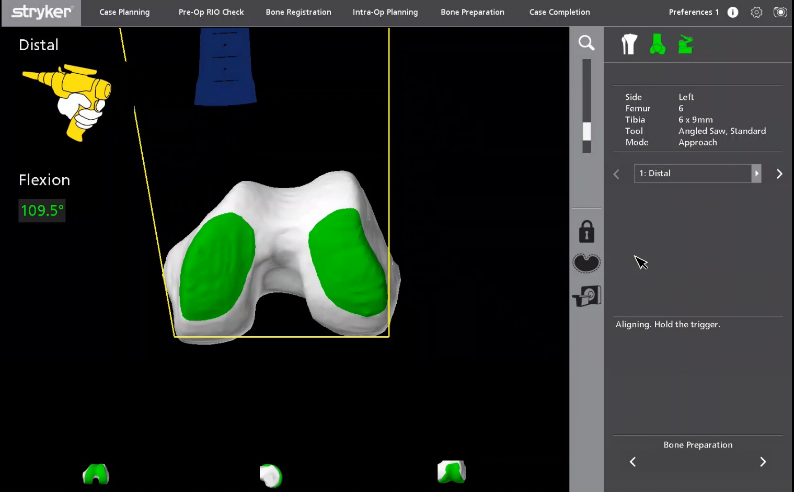Toggle the implant shape overlay icon

(586, 264)
